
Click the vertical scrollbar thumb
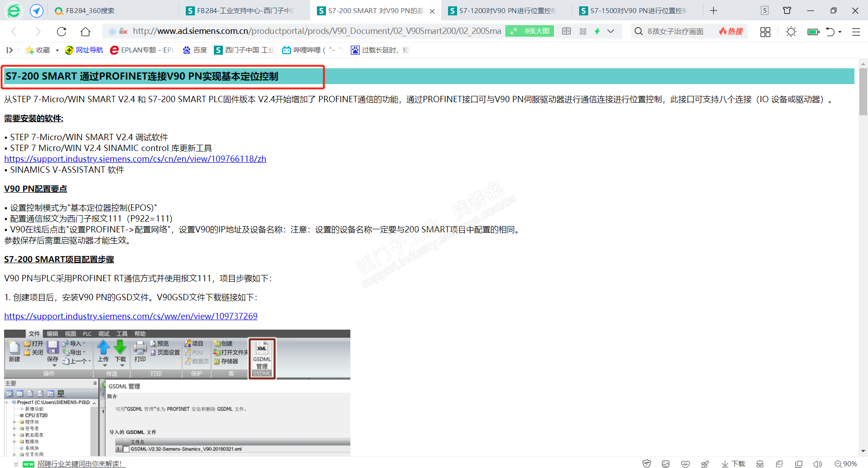coord(863,92)
